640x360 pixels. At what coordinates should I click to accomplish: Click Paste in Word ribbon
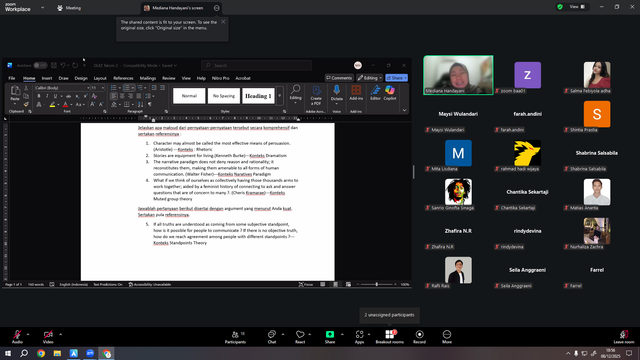(15, 93)
